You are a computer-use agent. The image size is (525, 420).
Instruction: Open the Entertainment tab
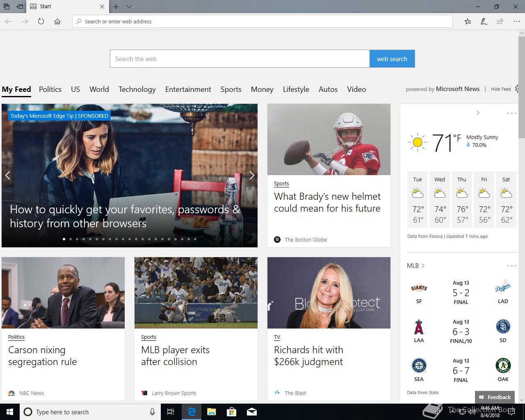[x=188, y=89]
